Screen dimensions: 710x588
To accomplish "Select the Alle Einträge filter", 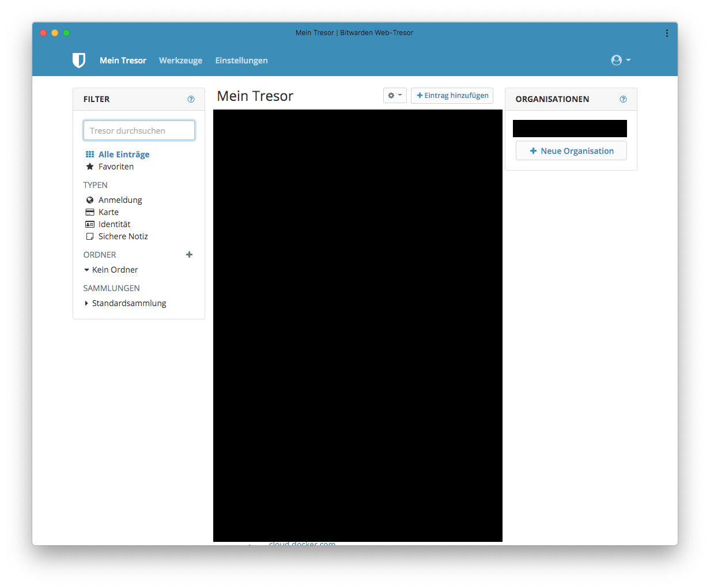I will coord(124,154).
